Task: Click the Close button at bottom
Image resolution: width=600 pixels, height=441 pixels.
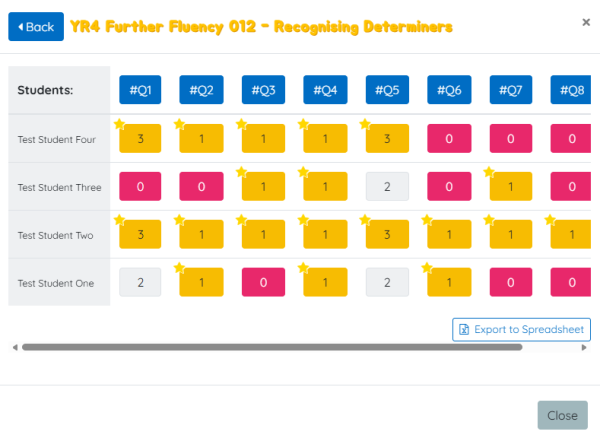Action: pyautogui.click(x=562, y=415)
